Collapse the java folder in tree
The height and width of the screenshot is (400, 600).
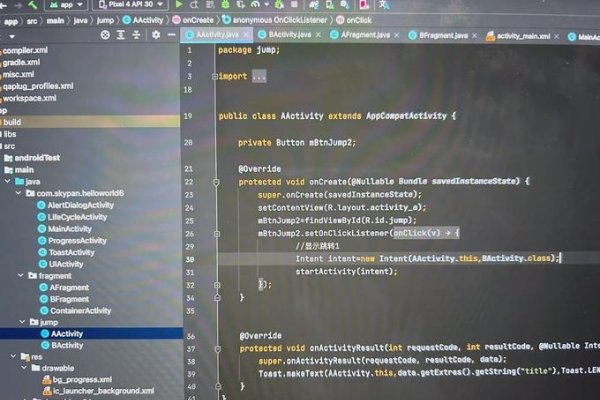point(8,181)
